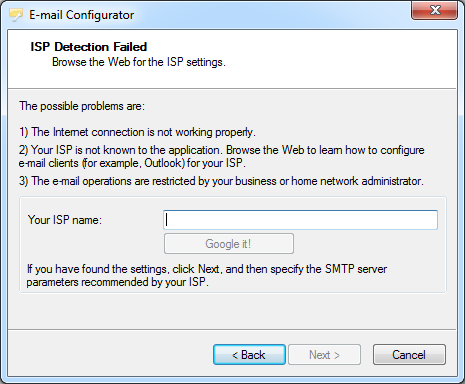465x384 pixels.
Task: Click the Outlook example text line
Action: [132, 163]
